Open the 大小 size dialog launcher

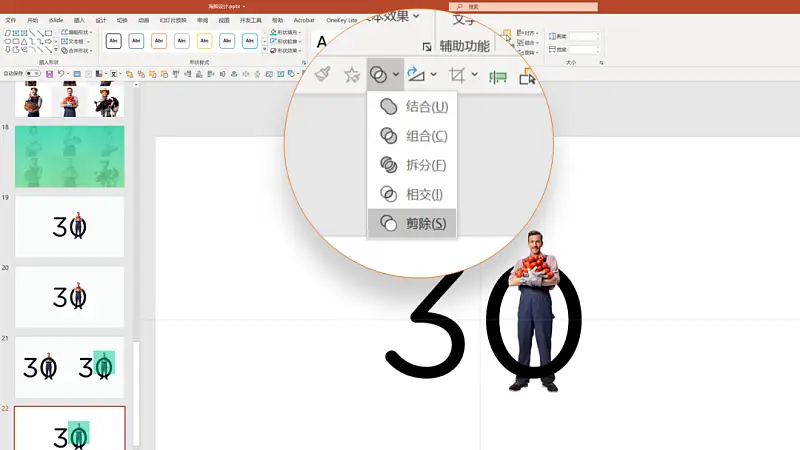(601, 63)
